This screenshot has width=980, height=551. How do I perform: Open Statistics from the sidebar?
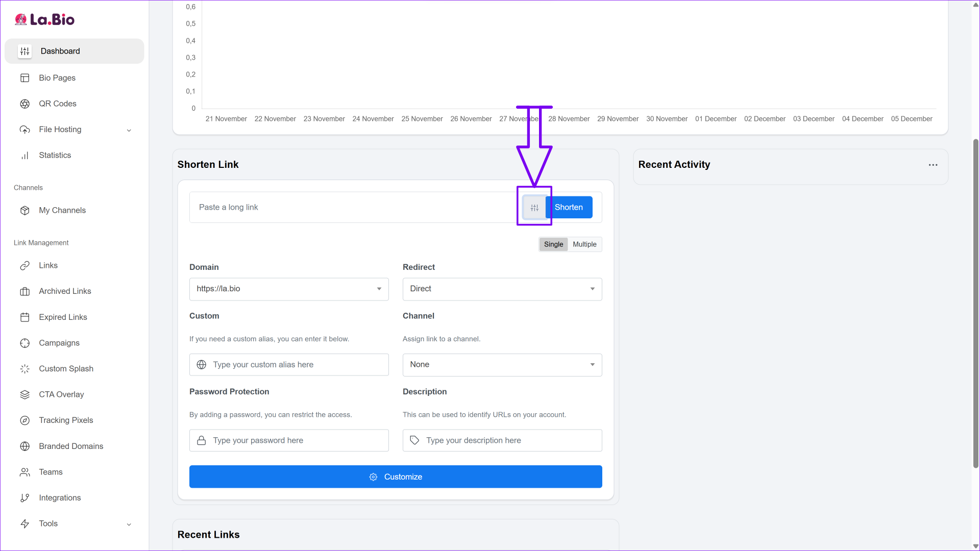click(x=55, y=155)
